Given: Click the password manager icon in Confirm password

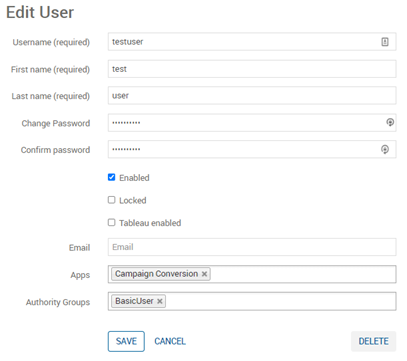Looking at the screenshot, I should [x=385, y=149].
